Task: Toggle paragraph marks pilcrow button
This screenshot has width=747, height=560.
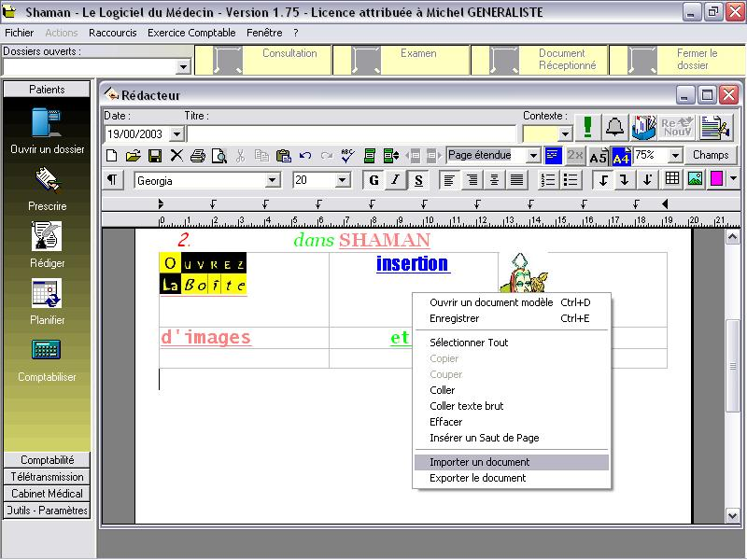Action: 112,180
